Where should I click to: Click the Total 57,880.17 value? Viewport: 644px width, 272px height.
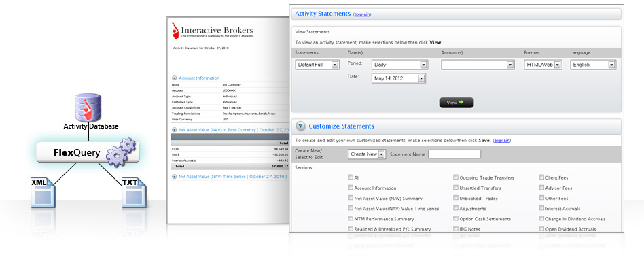pos(281,167)
